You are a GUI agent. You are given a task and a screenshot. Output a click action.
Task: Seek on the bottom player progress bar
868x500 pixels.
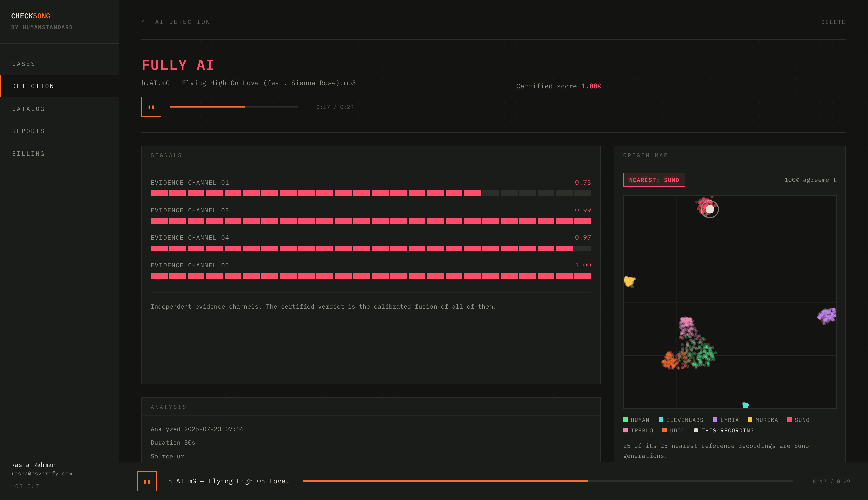[548, 481]
